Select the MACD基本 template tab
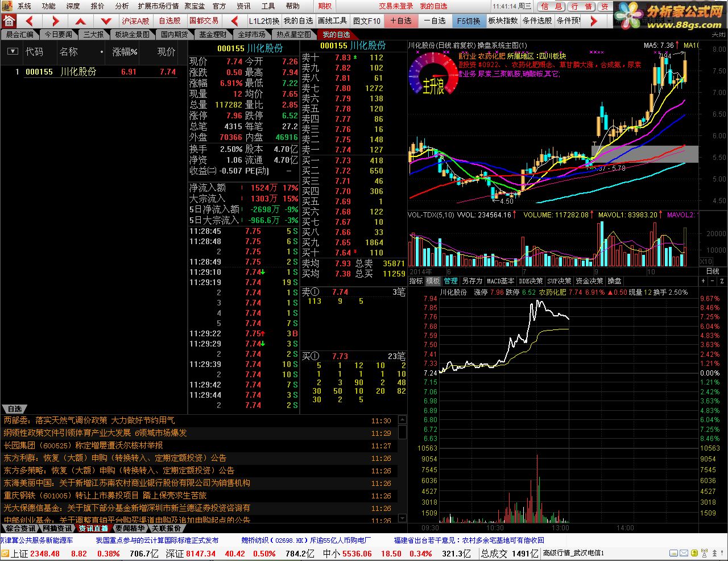Viewport: 728px width, 561px height. point(500,281)
